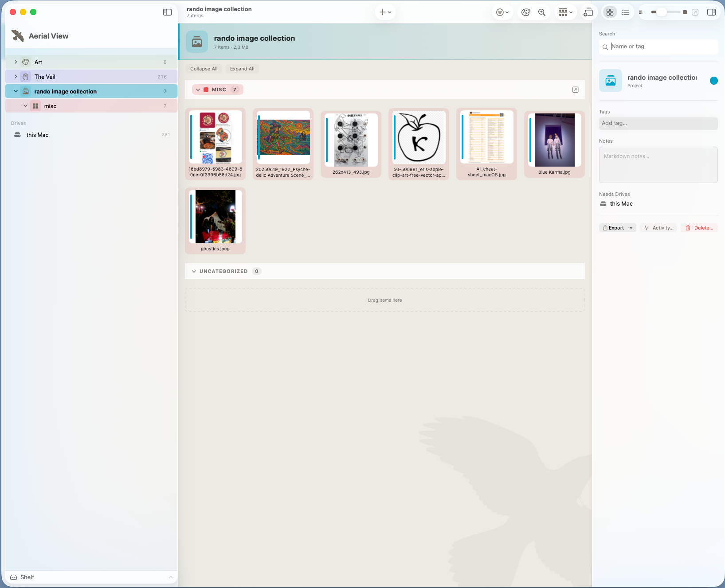Screen dimensions: 725x588
Task: Click the Collapse All button
Action: click(x=204, y=69)
